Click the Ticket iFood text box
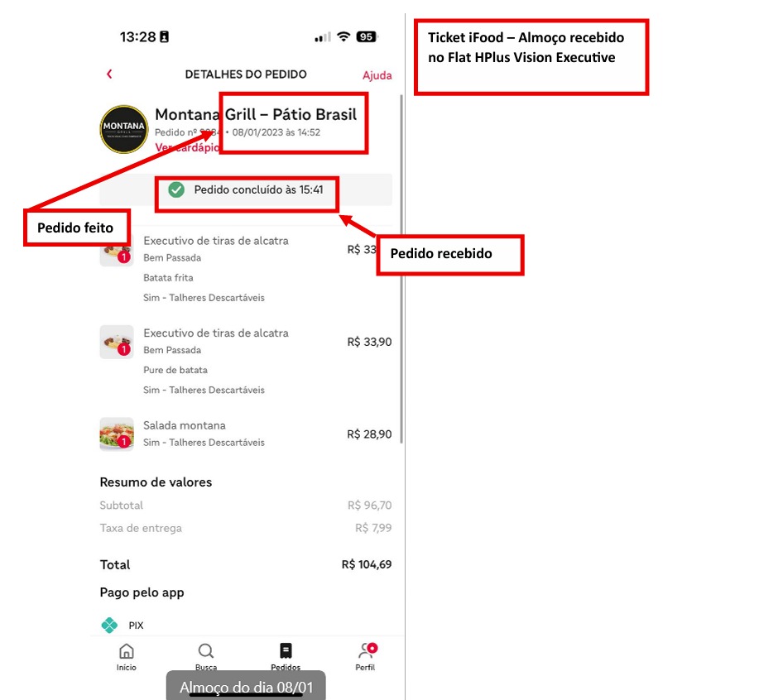Image resolution: width=759 pixels, height=700 pixels. [x=531, y=56]
